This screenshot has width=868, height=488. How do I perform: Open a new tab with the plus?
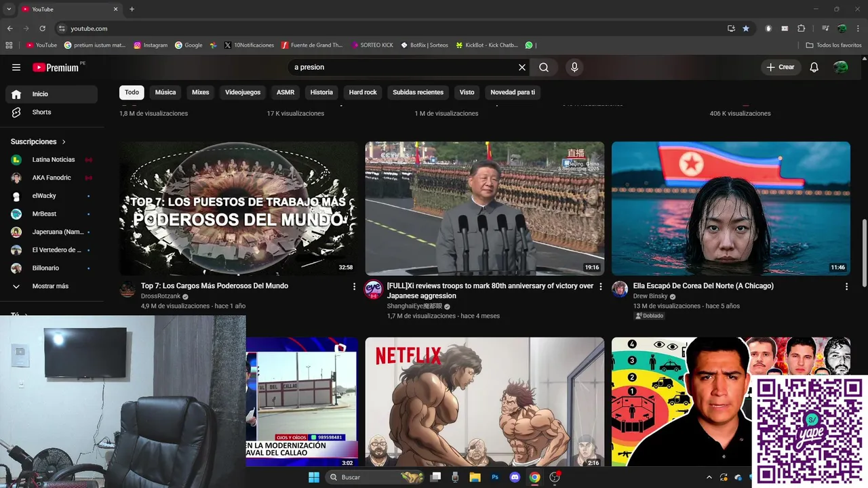(132, 9)
